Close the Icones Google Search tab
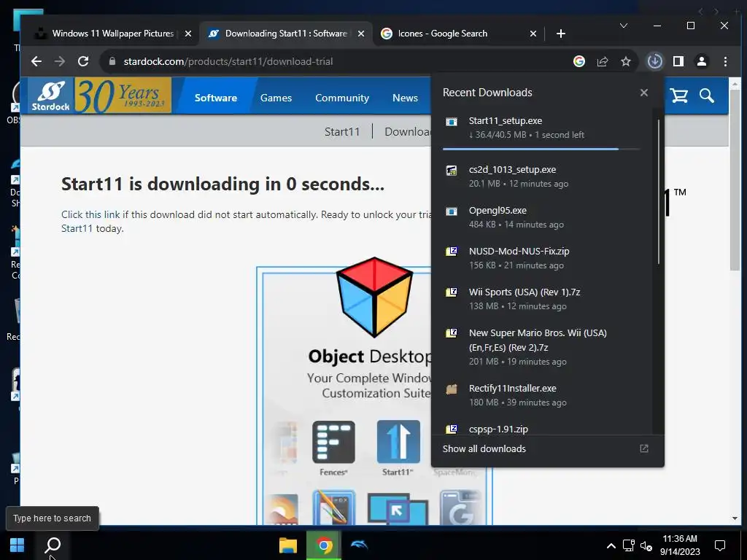Image resolution: width=747 pixels, height=560 pixels. (x=533, y=34)
